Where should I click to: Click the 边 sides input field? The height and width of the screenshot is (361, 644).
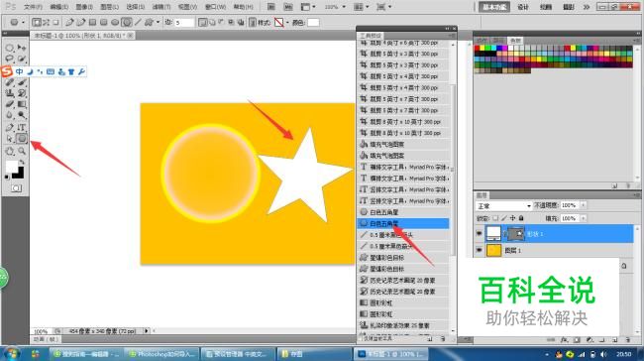[184, 23]
